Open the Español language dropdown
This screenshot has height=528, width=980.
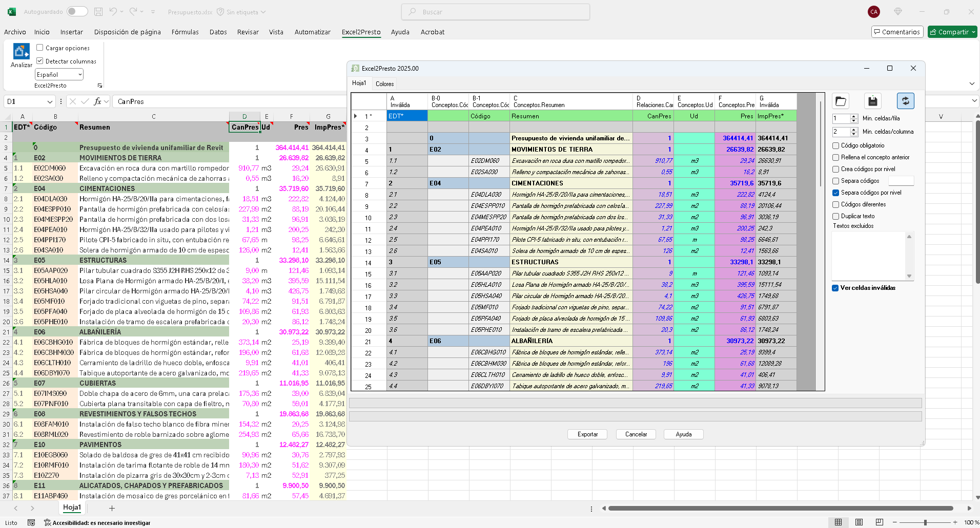pyautogui.click(x=80, y=75)
